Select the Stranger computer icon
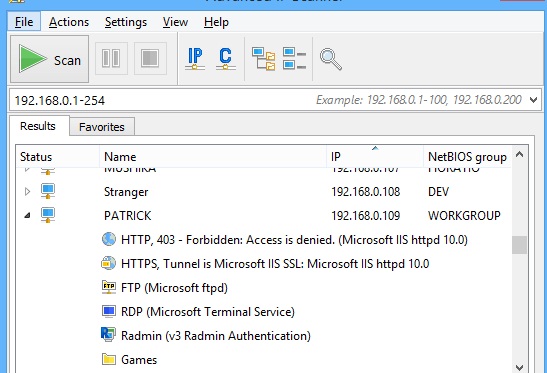Image resolution: width=547 pixels, height=373 pixels. click(48, 191)
